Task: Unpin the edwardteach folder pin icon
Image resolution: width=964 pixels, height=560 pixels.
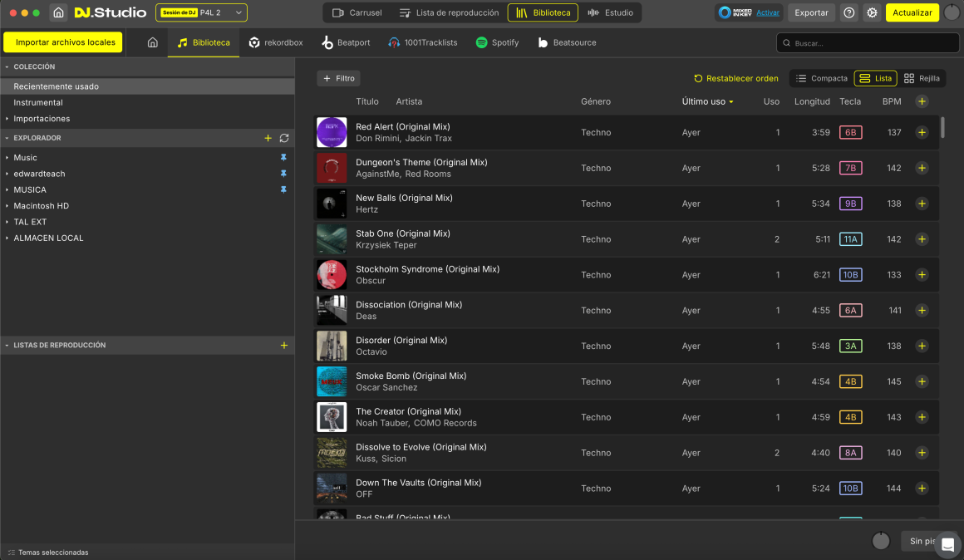Action: 283,174
